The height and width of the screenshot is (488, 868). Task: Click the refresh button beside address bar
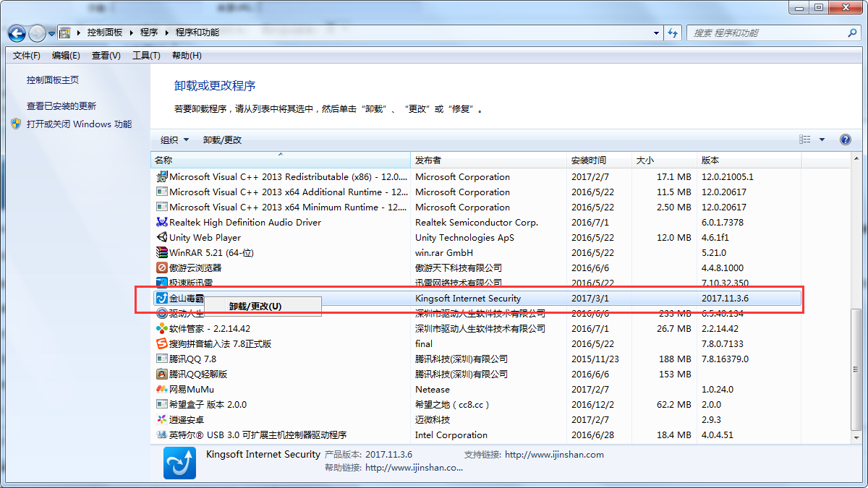[673, 33]
